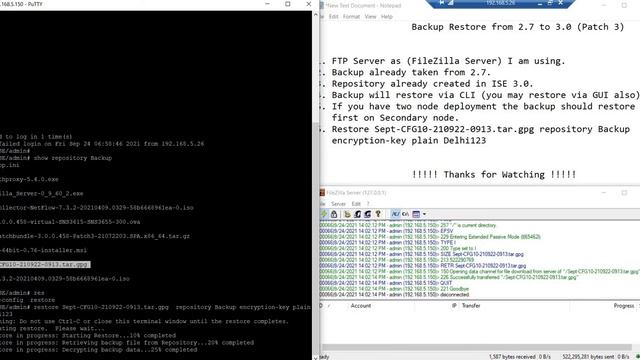Maximize the PuTTY window

288,4
